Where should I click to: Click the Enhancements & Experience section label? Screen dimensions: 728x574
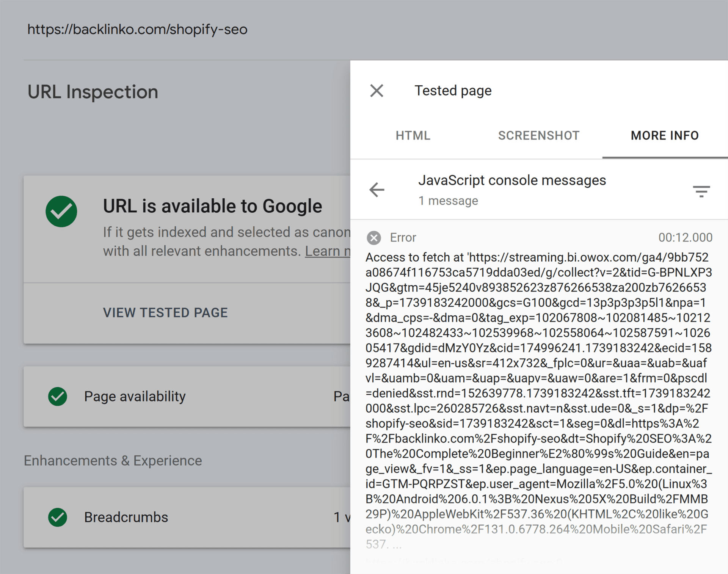[x=113, y=461]
